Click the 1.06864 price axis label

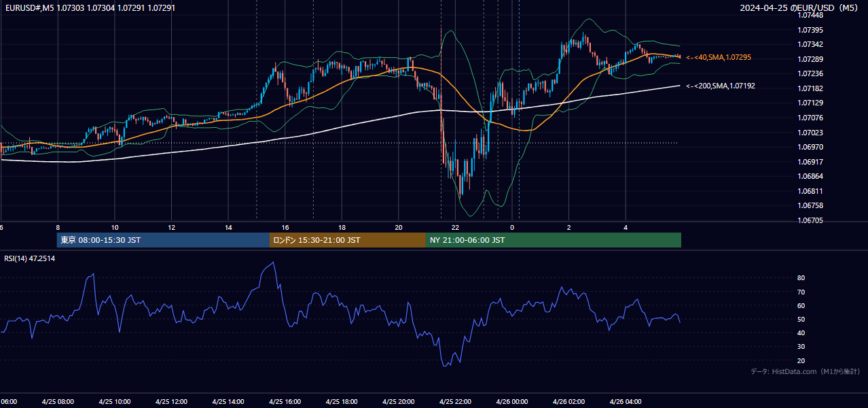(810, 176)
